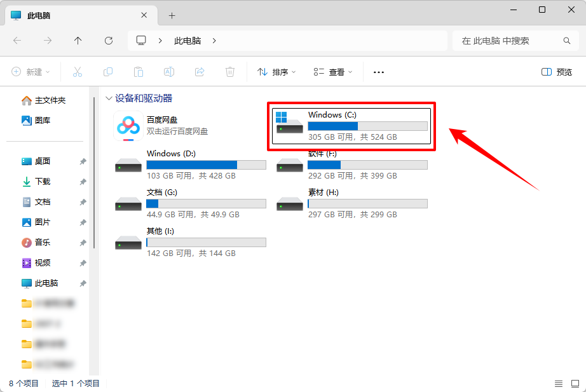This screenshot has width=586, height=392.
Task: Refresh the current view
Action: [109, 41]
